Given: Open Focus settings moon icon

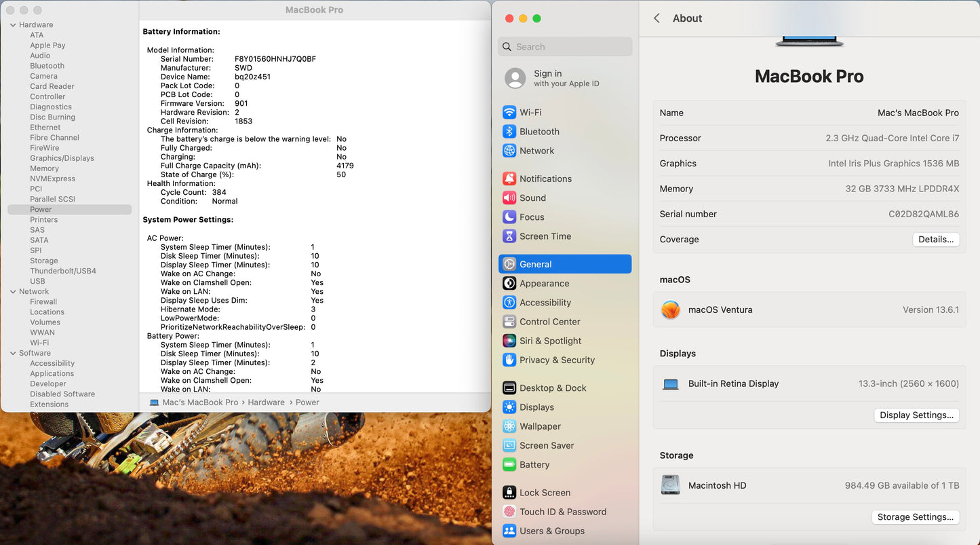Looking at the screenshot, I should click(509, 217).
